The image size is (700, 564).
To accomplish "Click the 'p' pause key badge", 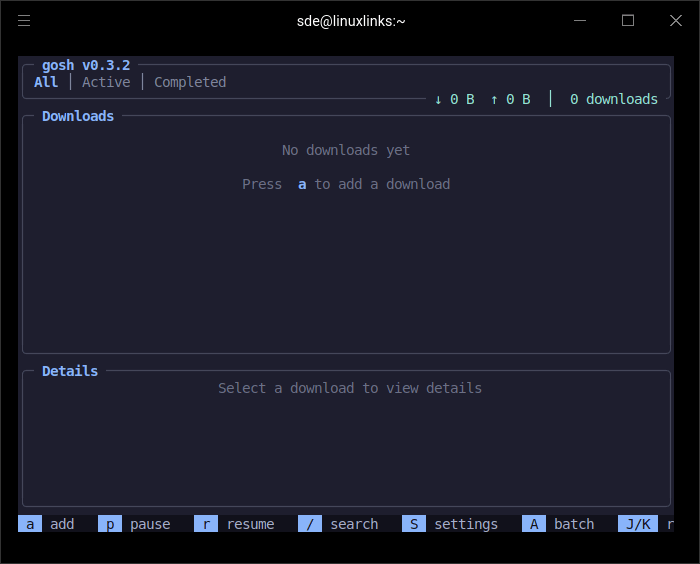I will 110,524.
